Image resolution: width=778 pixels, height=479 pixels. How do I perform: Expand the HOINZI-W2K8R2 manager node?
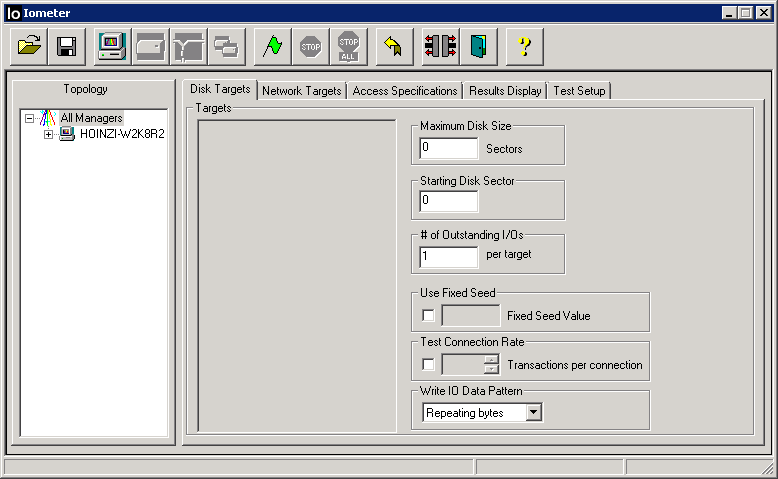tap(48, 134)
